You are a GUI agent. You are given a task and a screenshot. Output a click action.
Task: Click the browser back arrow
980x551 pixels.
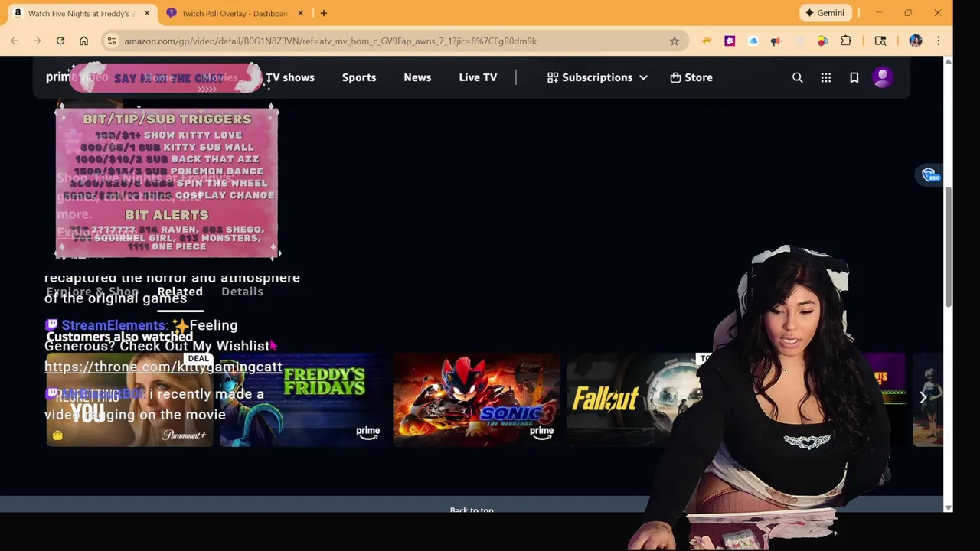tap(15, 41)
